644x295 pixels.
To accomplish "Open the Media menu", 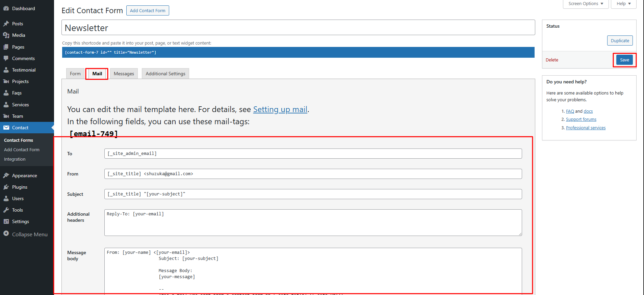I will [x=27, y=35].
